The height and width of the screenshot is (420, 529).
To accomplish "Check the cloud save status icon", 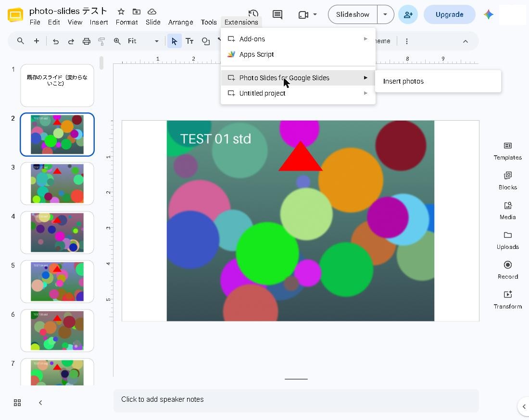I will pos(152,12).
